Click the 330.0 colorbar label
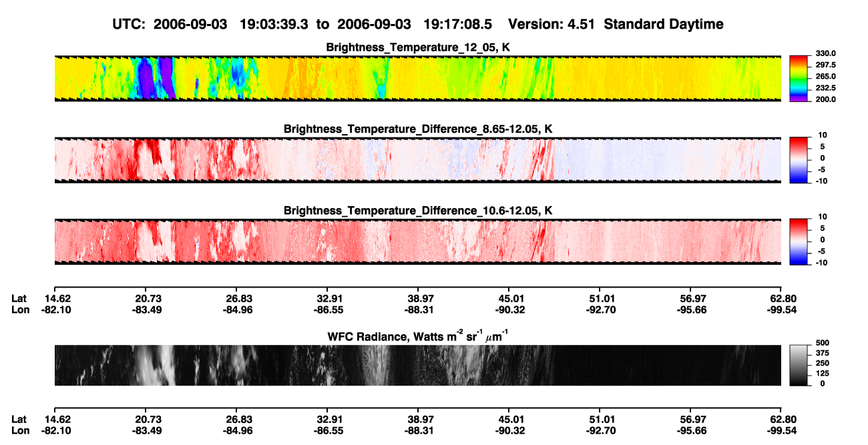The height and width of the screenshot is (445, 868). [x=825, y=53]
